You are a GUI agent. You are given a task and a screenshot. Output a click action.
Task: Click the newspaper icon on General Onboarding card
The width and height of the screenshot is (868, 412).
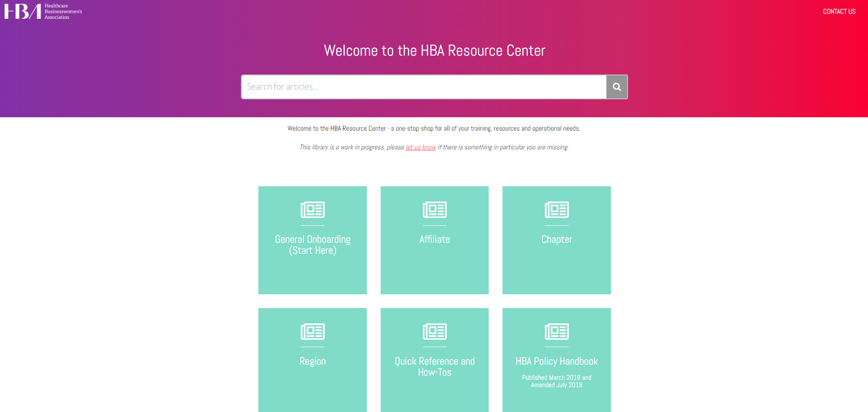point(313,210)
